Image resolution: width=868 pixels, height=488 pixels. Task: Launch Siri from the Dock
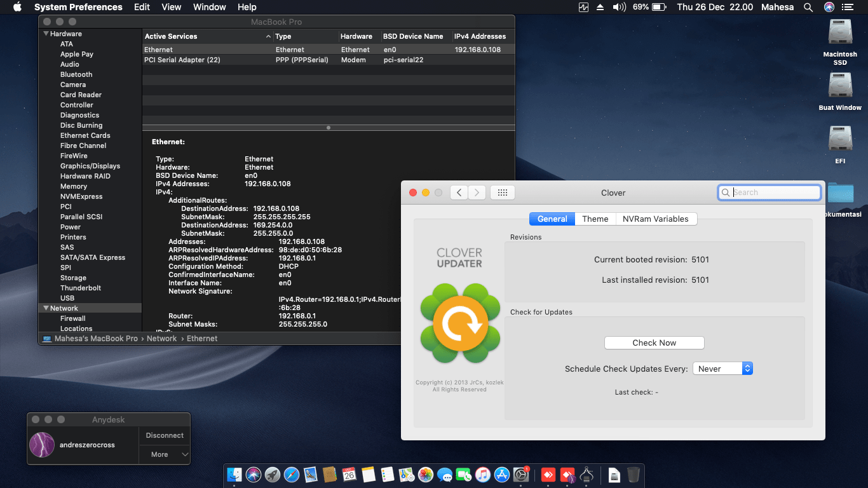[254, 474]
